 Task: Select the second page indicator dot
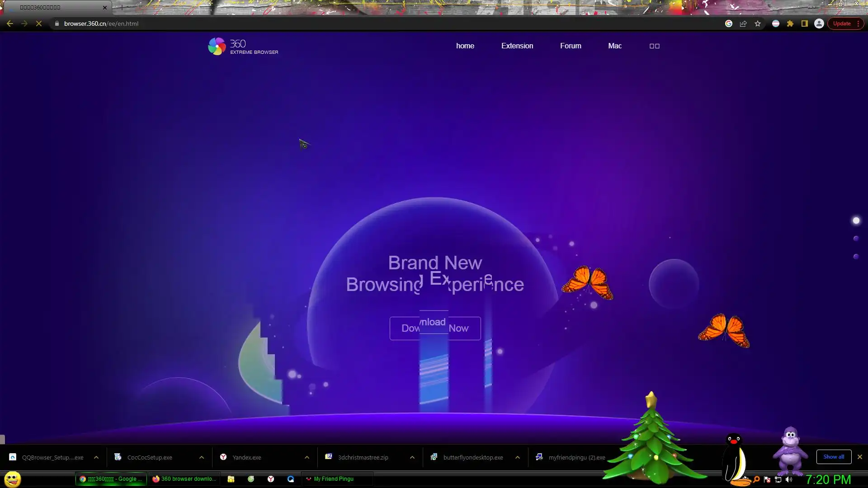pyautogui.click(x=856, y=238)
